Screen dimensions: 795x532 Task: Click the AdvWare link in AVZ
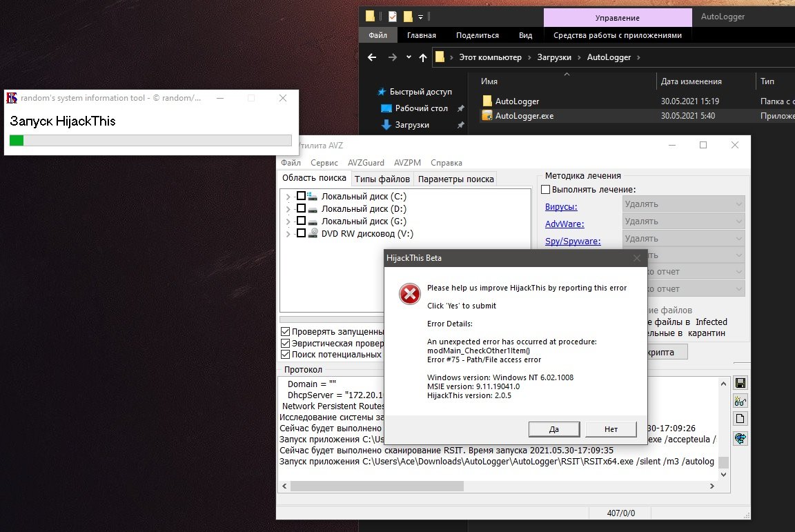click(565, 224)
